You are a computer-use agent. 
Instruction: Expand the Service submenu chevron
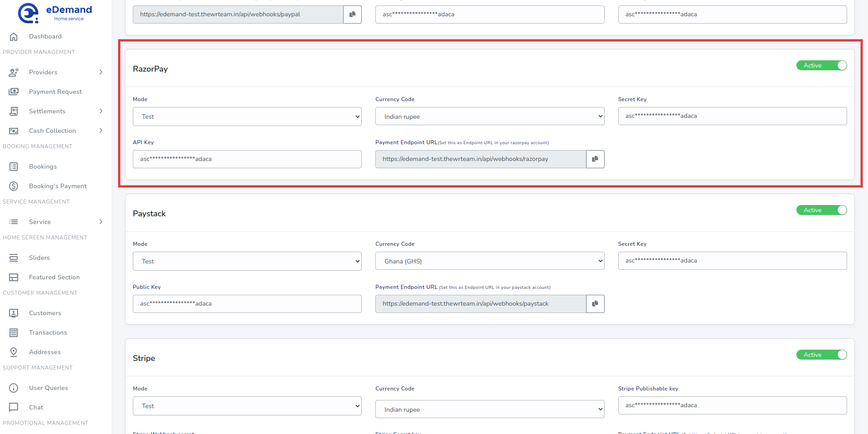point(101,222)
